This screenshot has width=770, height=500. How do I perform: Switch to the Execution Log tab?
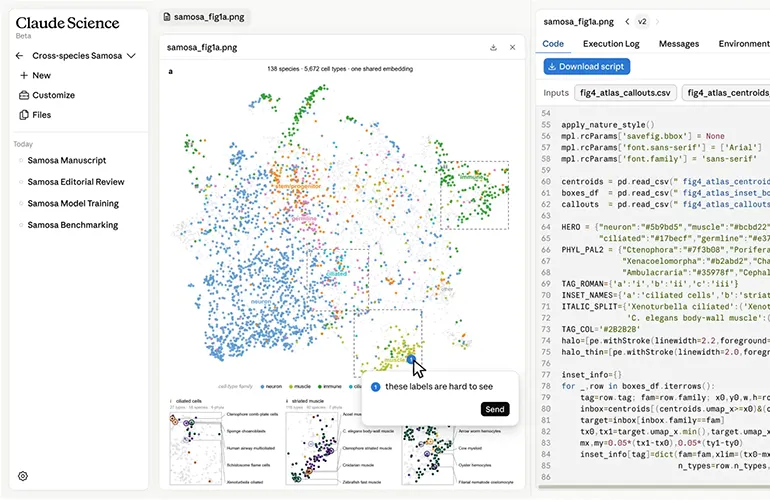tap(611, 44)
